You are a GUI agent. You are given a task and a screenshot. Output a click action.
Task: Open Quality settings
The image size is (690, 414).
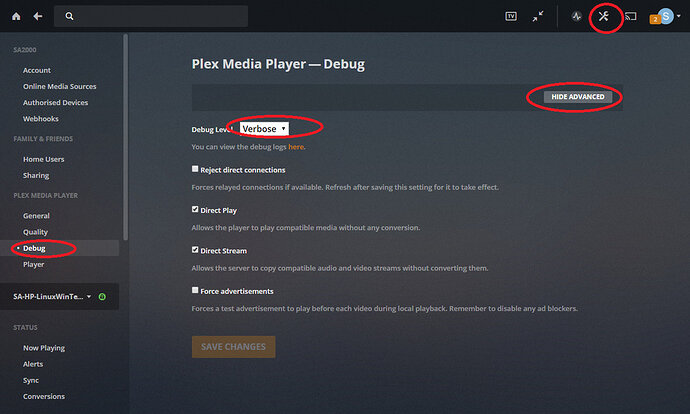[35, 232]
